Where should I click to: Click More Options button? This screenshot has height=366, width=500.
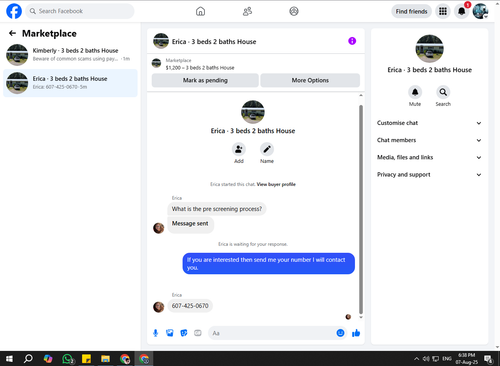click(x=310, y=80)
